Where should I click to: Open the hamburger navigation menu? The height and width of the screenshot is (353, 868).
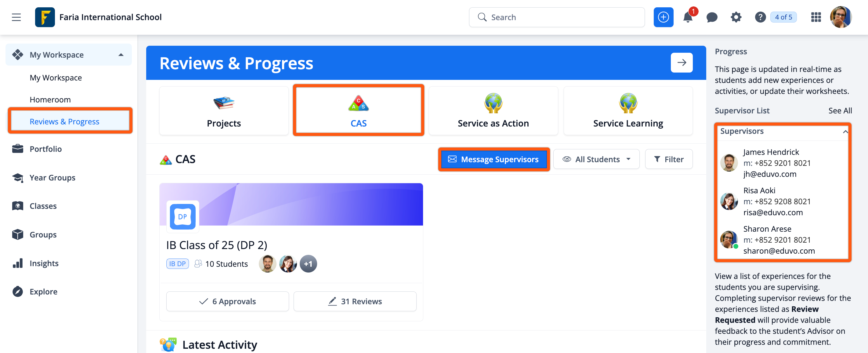click(16, 17)
